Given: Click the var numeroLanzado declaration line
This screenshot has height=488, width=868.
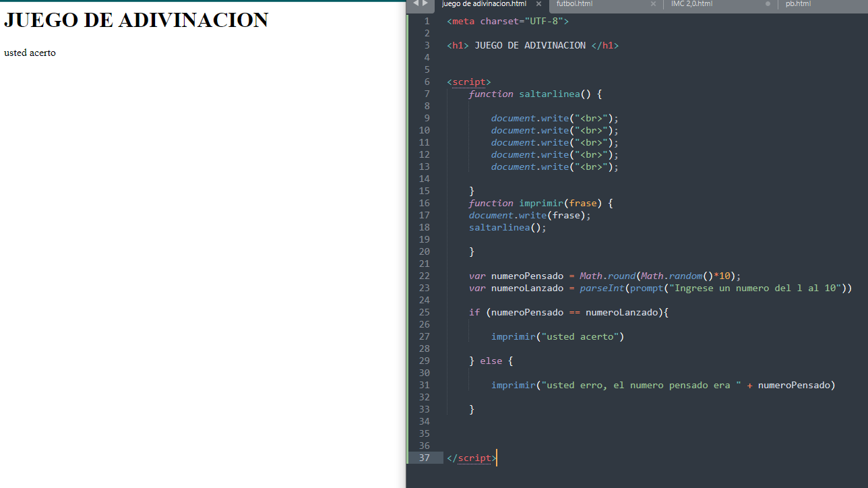Looking at the screenshot, I should tap(660, 288).
